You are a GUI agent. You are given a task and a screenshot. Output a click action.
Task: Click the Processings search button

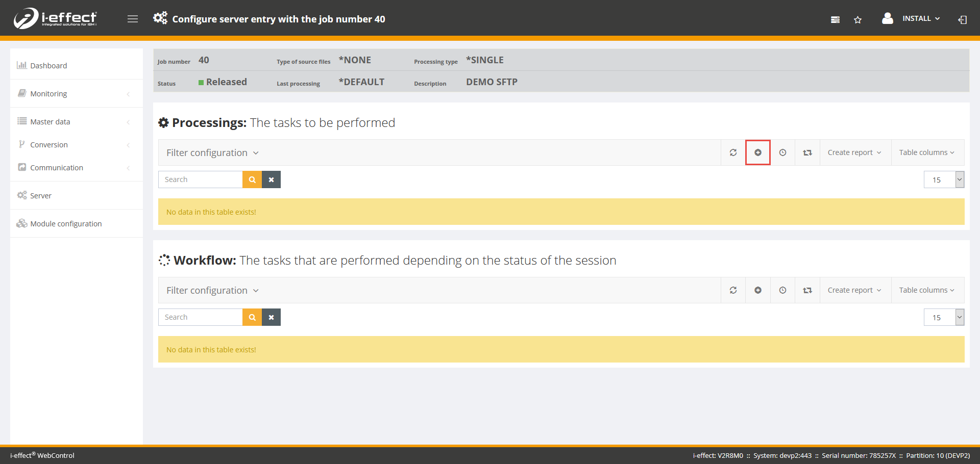point(252,179)
